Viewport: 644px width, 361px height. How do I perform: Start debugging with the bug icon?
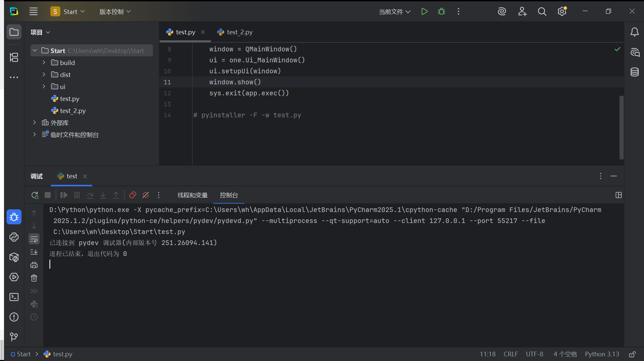click(x=441, y=12)
